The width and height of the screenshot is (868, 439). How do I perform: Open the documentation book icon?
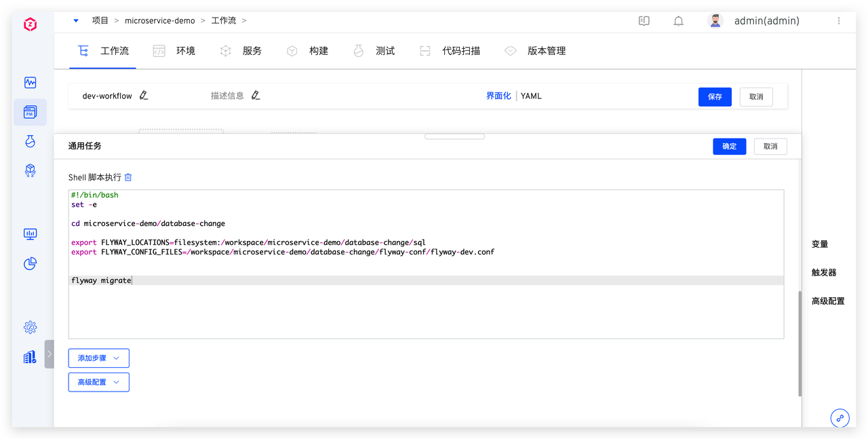pyautogui.click(x=644, y=21)
